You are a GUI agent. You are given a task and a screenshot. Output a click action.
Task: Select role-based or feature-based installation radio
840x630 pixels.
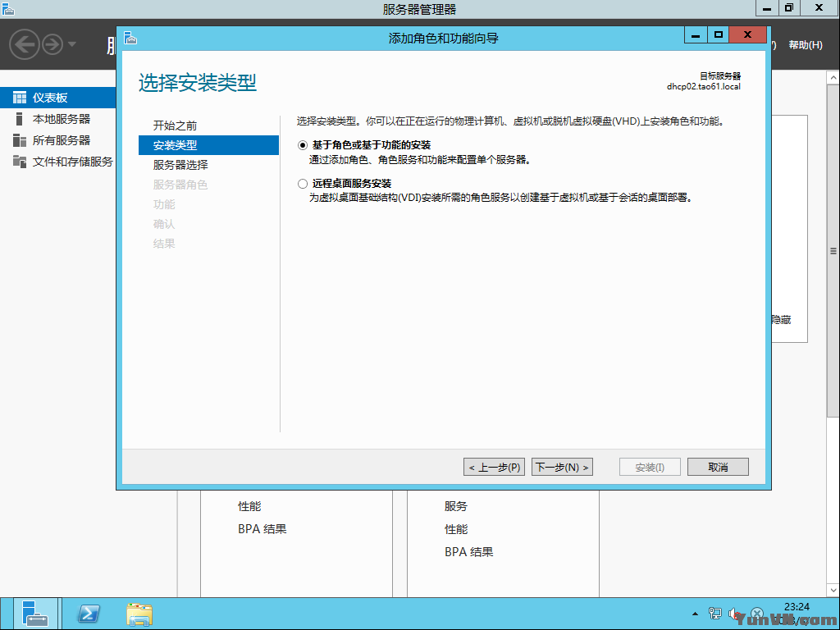(x=303, y=145)
